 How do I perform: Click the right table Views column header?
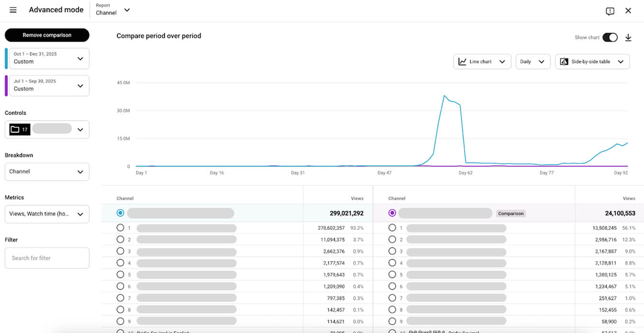(x=629, y=198)
